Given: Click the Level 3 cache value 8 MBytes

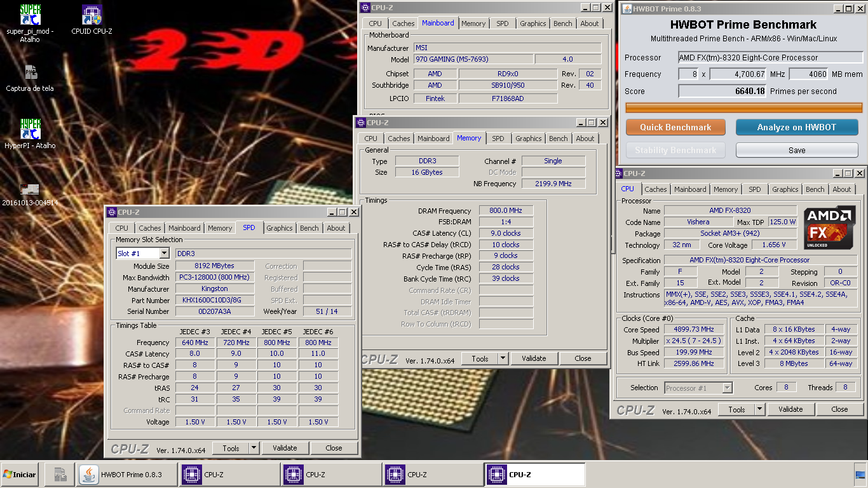Looking at the screenshot, I should [x=795, y=363].
